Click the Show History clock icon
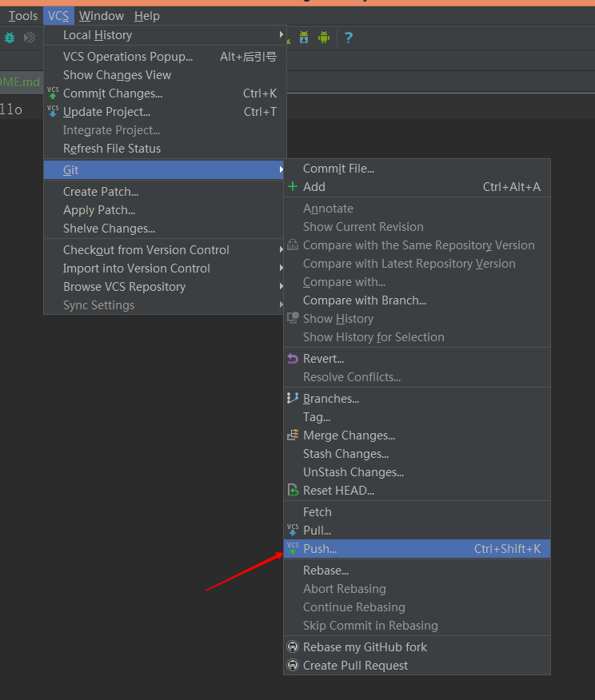The image size is (595, 700). pyautogui.click(x=293, y=318)
